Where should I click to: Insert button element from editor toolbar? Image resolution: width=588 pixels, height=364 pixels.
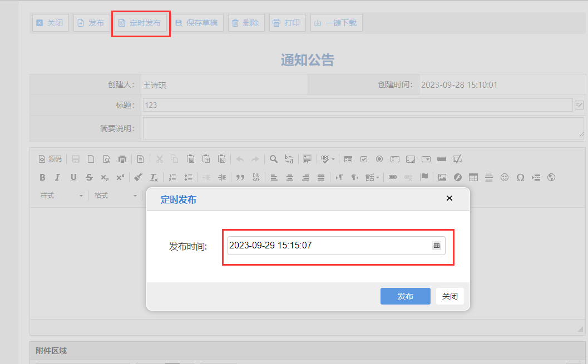pyautogui.click(x=442, y=159)
